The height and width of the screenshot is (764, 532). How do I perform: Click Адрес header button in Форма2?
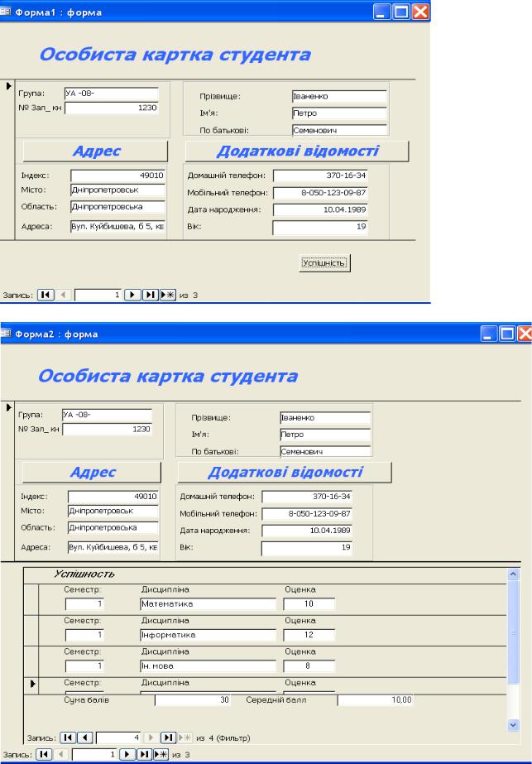(x=92, y=472)
